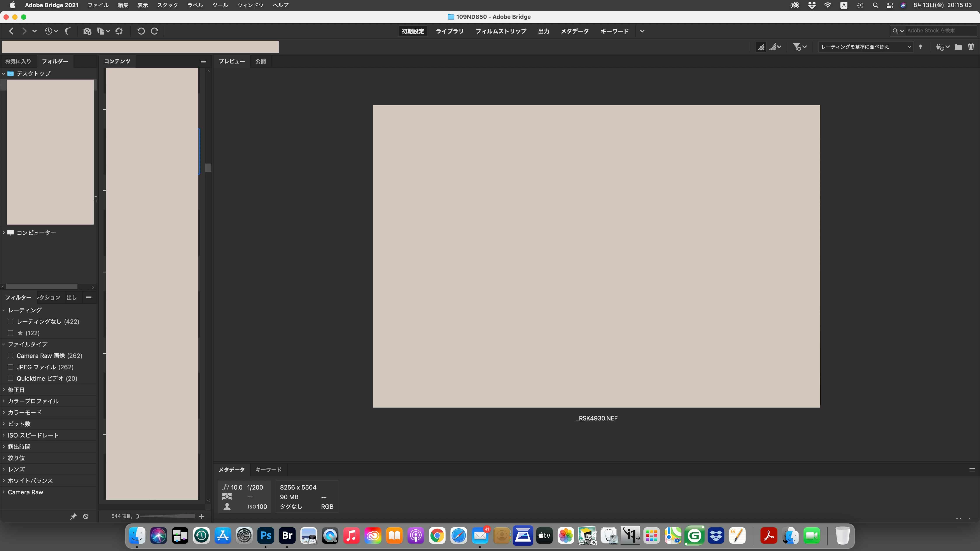
Task: Switch to the フィルムストリップ workspace
Action: tap(501, 31)
